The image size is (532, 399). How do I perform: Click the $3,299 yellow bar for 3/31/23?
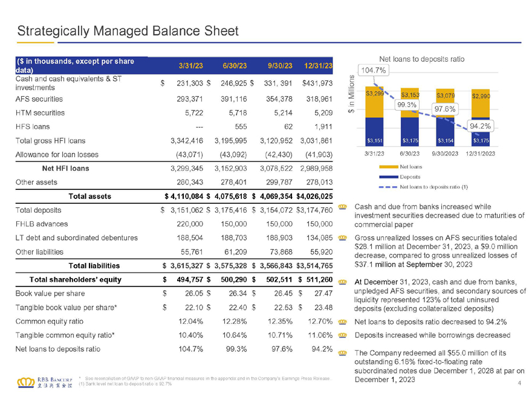click(375, 102)
